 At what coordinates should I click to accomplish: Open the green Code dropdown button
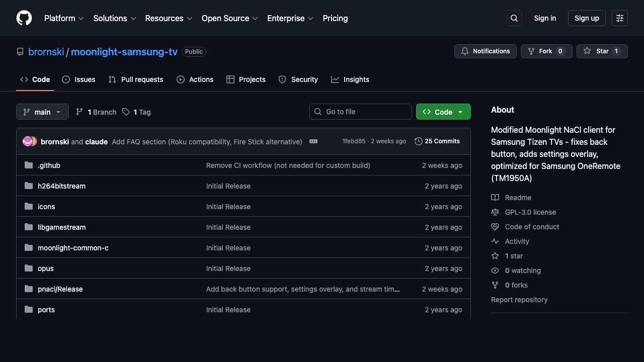pos(443,112)
